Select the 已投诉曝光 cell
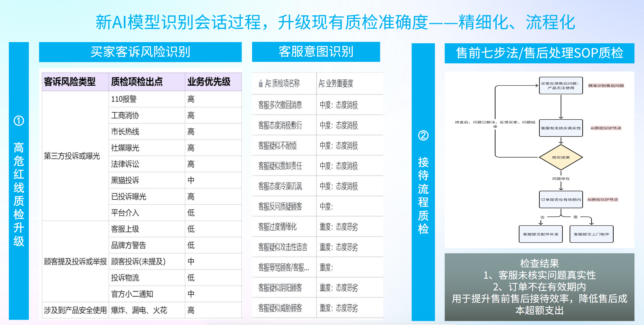This screenshot has width=644, height=325. [147, 196]
